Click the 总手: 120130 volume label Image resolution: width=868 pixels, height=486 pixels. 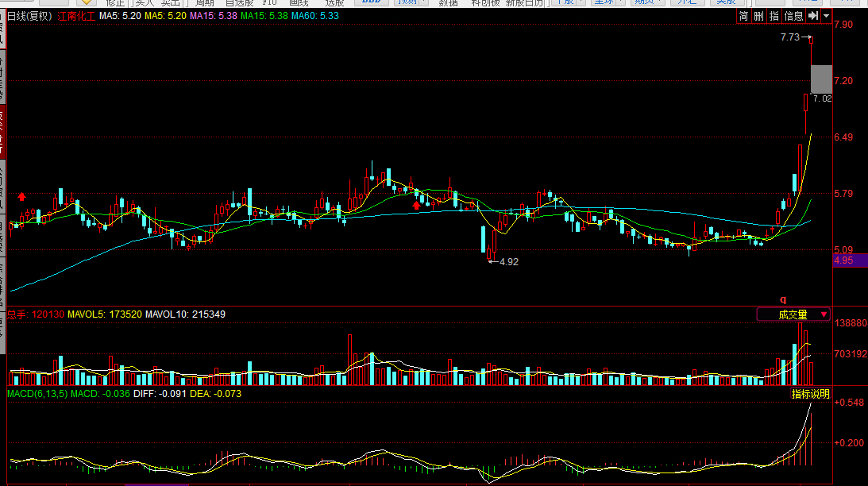(36, 314)
